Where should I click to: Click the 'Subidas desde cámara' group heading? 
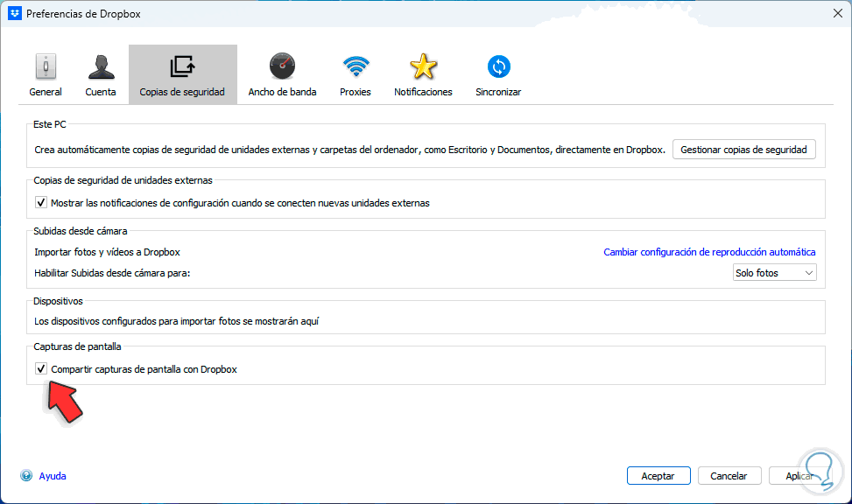point(81,231)
